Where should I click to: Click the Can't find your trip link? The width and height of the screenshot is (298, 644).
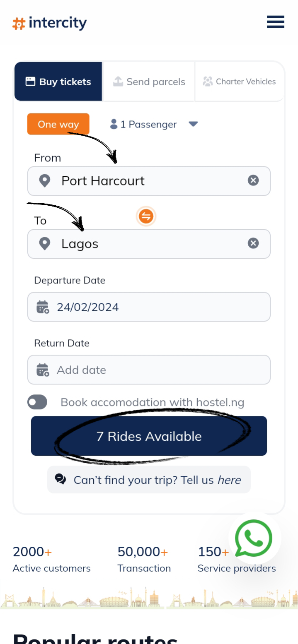[x=149, y=480]
